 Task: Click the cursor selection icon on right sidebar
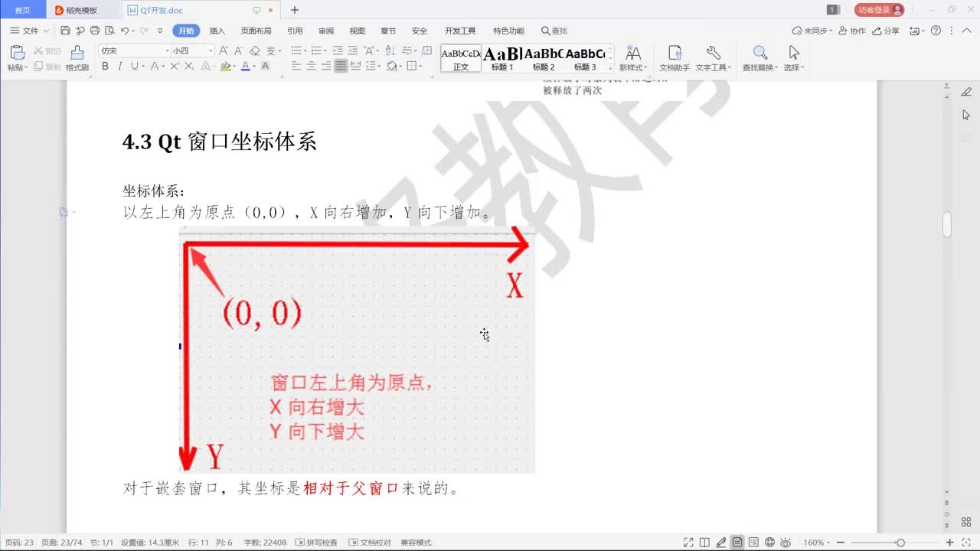pyautogui.click(x=966, y=115)
